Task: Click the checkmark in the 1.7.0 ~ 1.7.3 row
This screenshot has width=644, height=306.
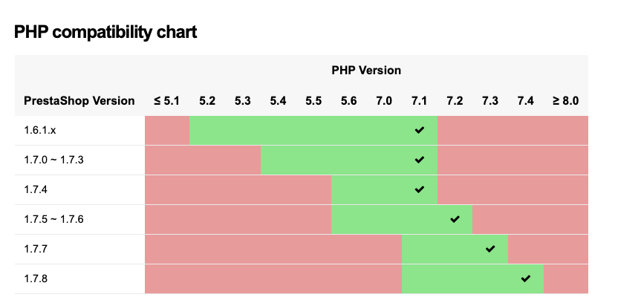Action: 420,160
